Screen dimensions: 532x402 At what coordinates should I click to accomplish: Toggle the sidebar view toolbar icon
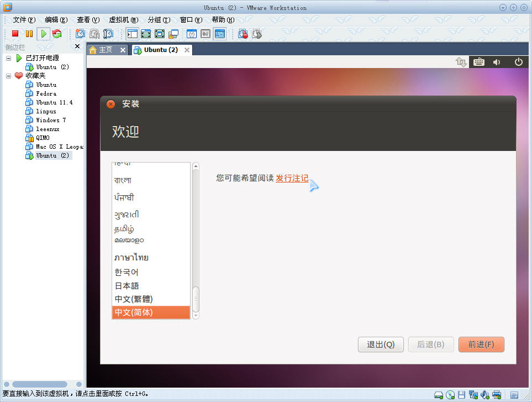click(133, 34)
